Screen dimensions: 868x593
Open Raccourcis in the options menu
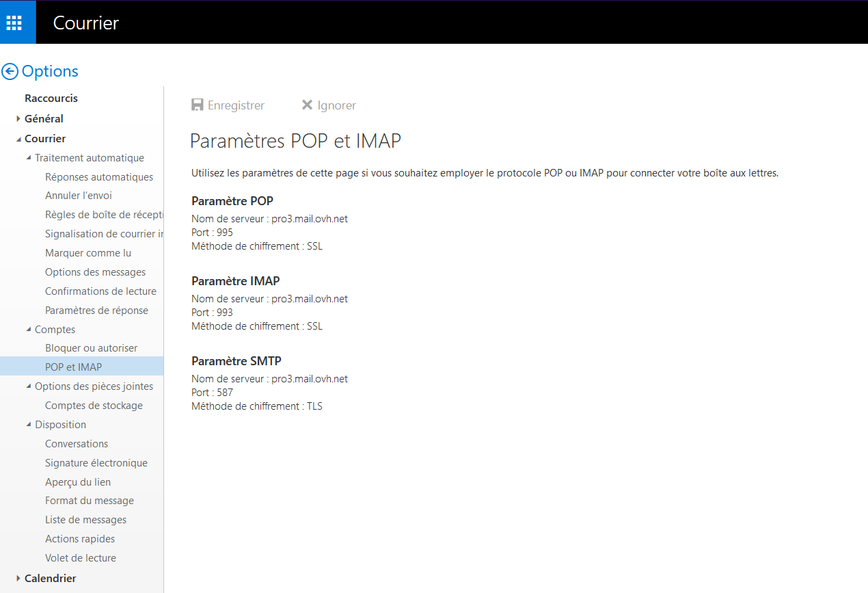point(51,98)
